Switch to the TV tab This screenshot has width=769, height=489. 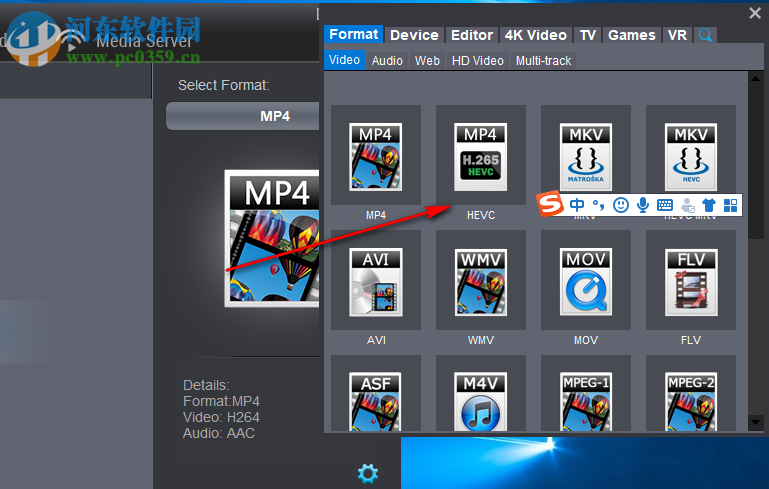point(588,35)
